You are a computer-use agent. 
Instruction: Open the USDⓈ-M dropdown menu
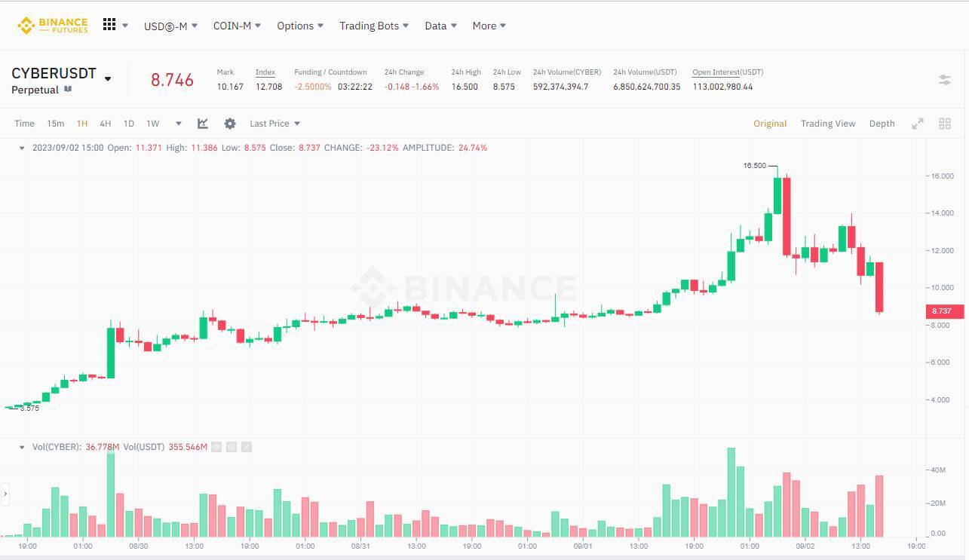coord(170,26)
